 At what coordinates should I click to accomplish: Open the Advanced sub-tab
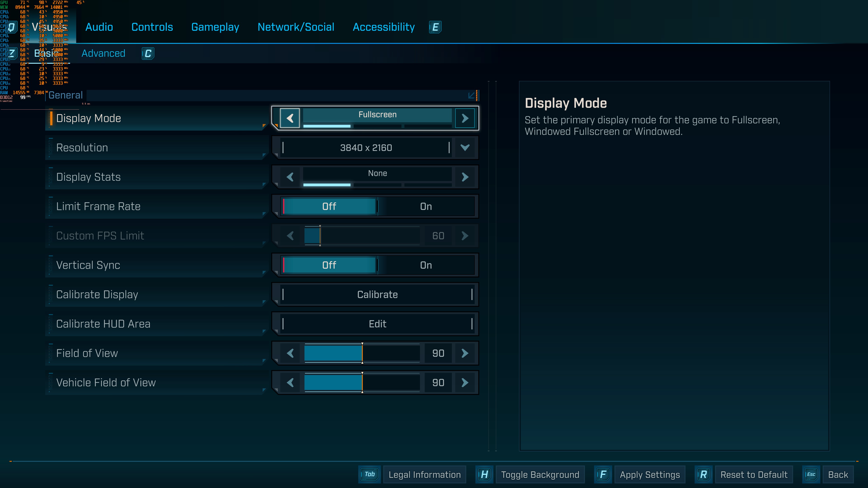(103, 53)
